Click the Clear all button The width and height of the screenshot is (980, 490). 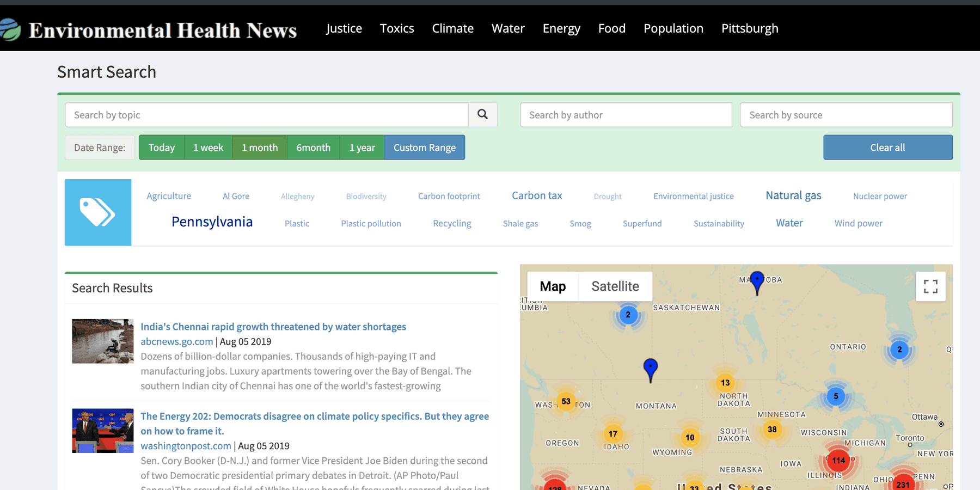[x=887, y=147]
